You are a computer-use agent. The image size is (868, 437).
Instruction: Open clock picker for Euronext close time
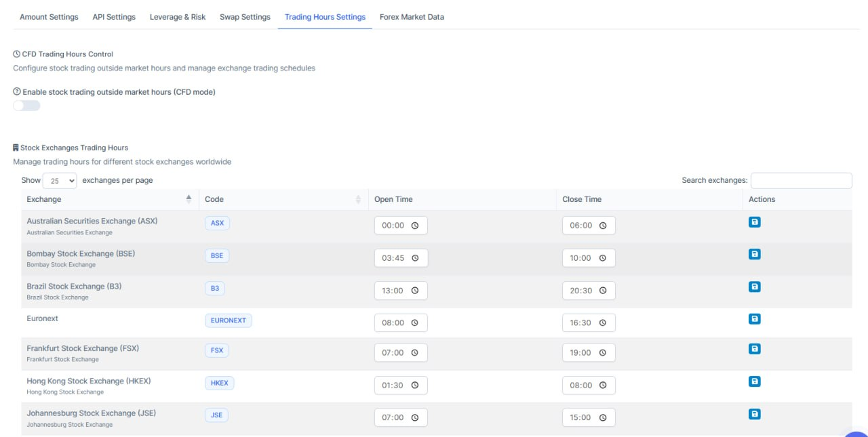pyautogui.click(x=602, y=323)
